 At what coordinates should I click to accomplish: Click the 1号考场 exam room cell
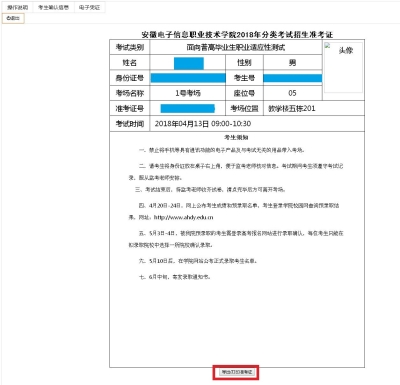[188, 93]
